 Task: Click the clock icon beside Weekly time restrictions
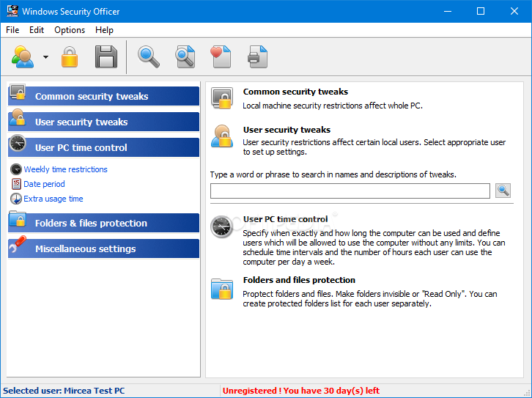16,169
